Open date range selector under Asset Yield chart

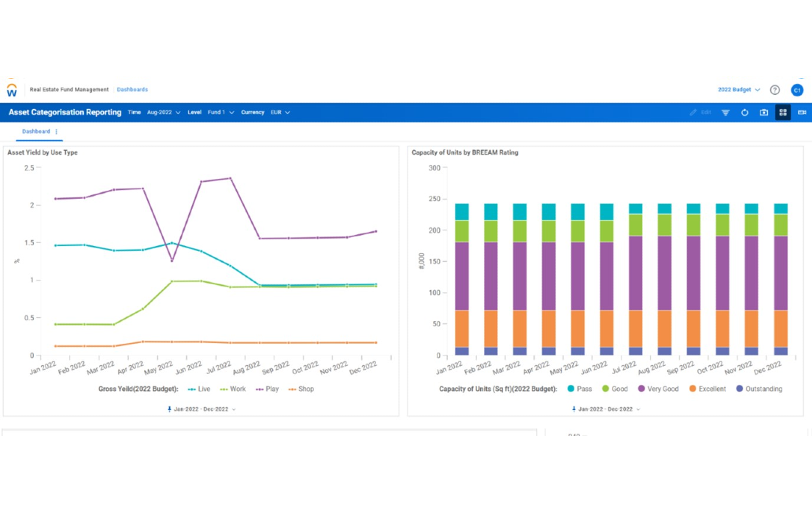(x=202, y=409)
